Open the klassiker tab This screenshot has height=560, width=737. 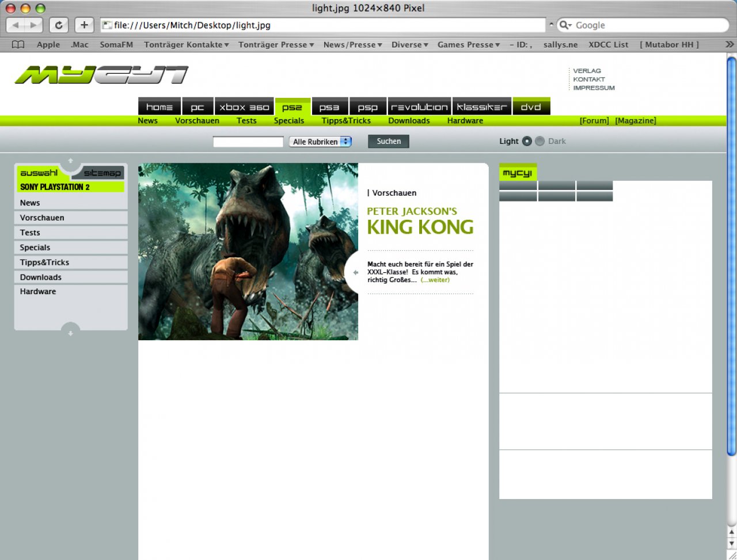(482, 107)
